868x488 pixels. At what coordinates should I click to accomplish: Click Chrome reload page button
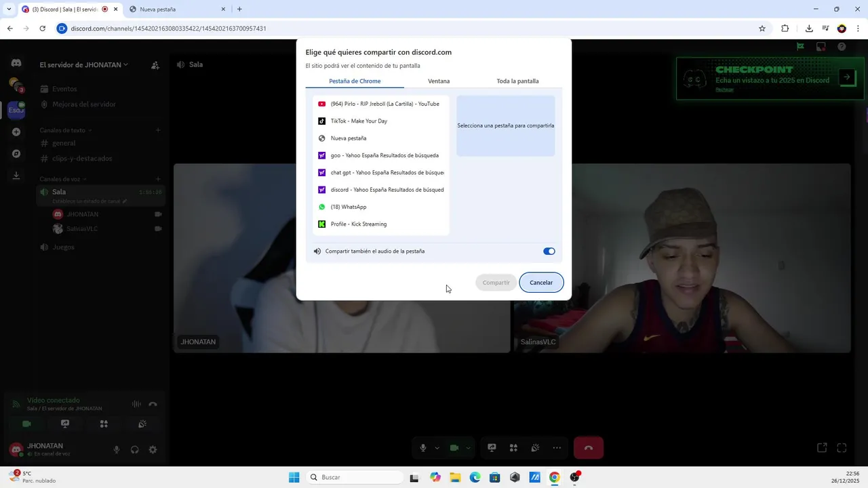click(42, 28)
